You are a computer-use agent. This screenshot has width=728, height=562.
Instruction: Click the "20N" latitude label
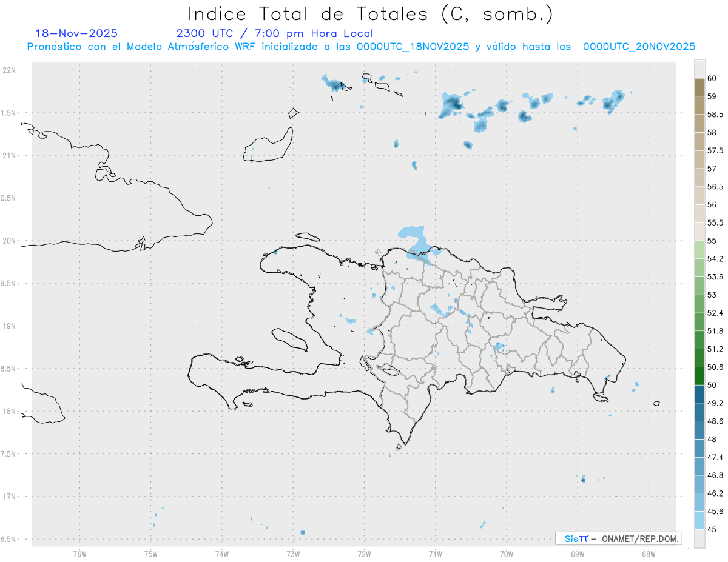pos(10,241)
